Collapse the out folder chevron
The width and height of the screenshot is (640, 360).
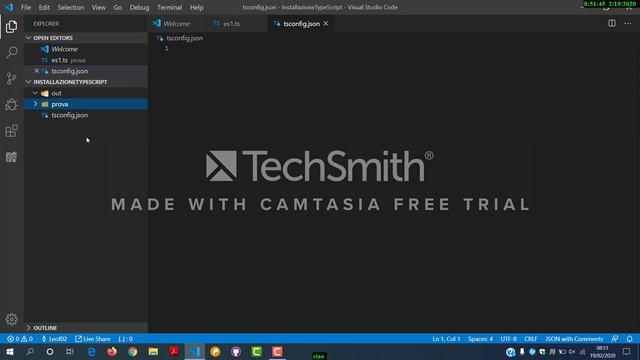[36, 93]
